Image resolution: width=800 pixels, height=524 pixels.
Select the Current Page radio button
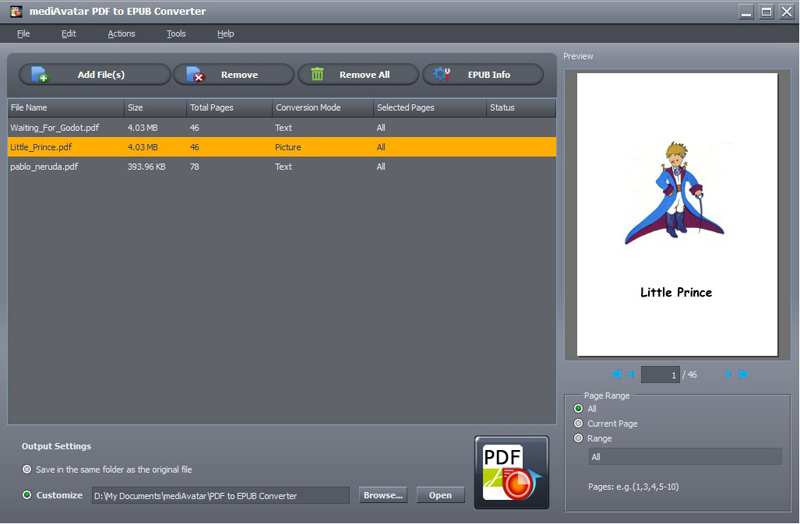[x=578, y=423]
